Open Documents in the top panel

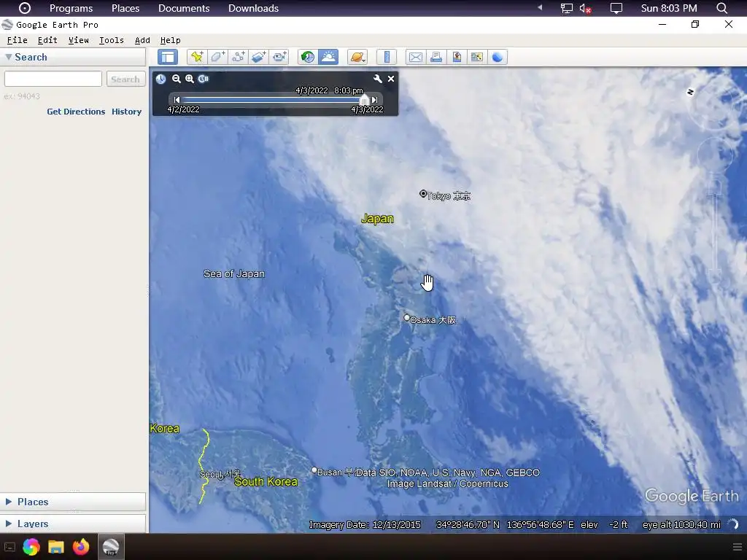point(184,8)
